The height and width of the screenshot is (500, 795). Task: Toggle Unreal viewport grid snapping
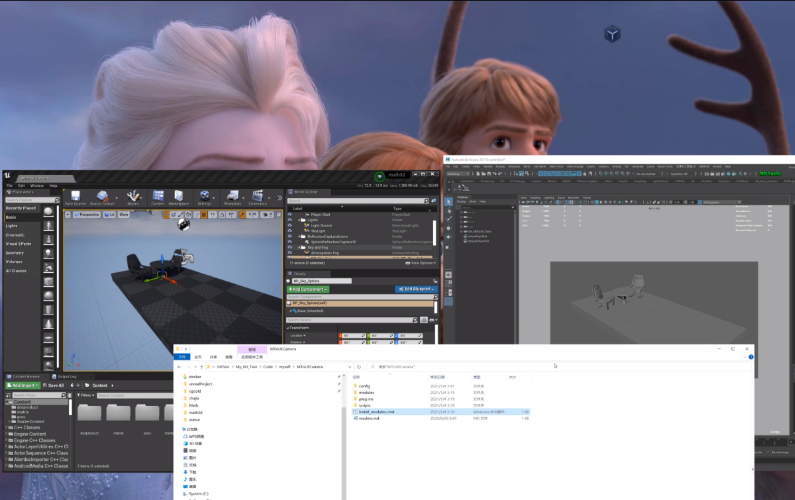(204, 215)
